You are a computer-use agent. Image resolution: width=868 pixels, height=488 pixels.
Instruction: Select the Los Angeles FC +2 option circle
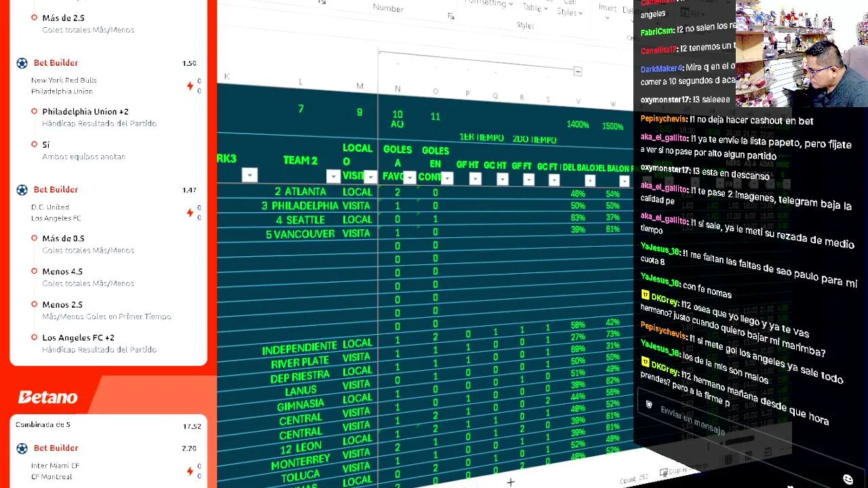tap(34, 338)
